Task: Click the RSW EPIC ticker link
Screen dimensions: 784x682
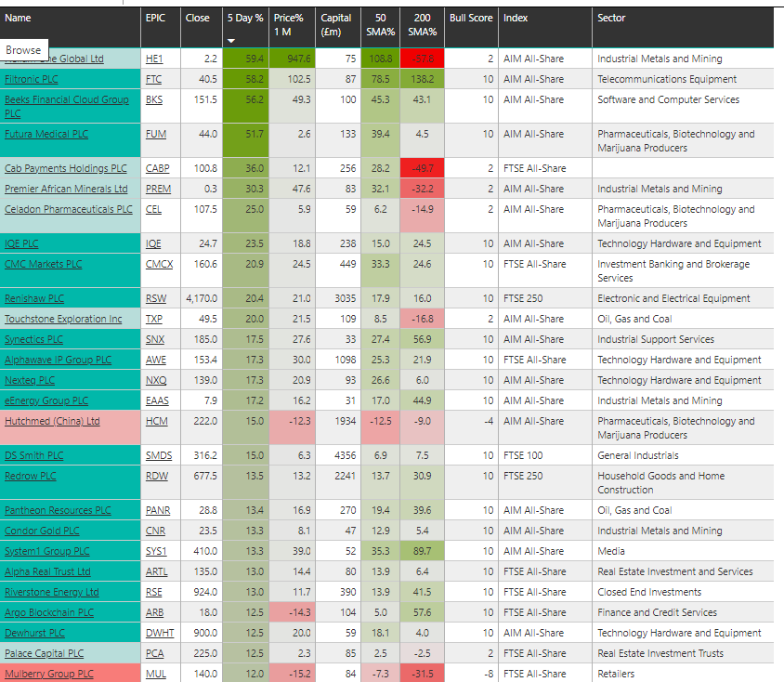Action: (155, 299)
